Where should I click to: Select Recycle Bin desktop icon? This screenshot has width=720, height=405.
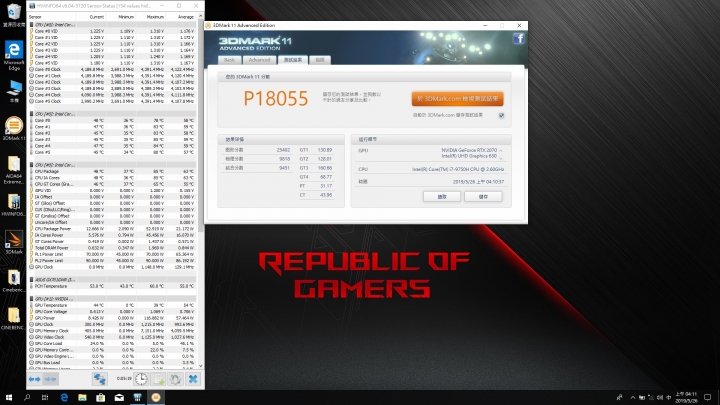click(14, 15)
